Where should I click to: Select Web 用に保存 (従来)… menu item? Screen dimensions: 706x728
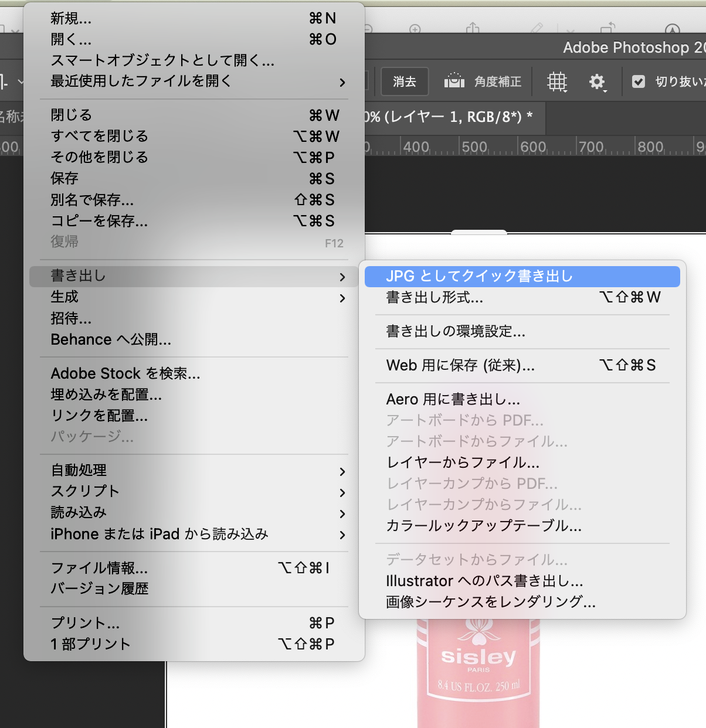coord(460,365)
